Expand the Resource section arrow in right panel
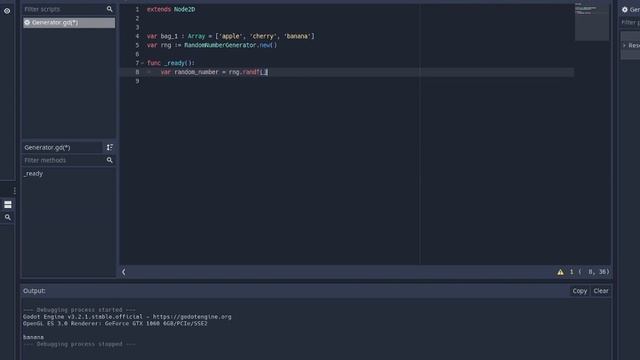 [x=624, y=45]
